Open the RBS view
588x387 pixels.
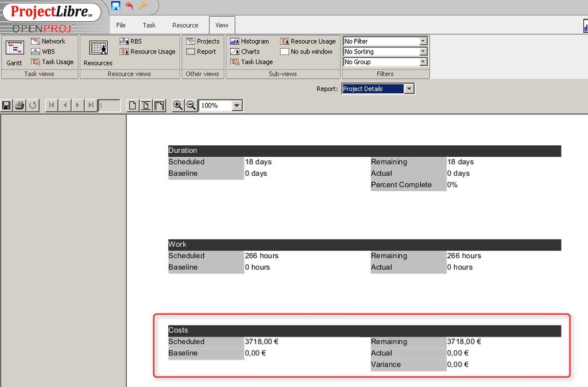tap(132, 41)
